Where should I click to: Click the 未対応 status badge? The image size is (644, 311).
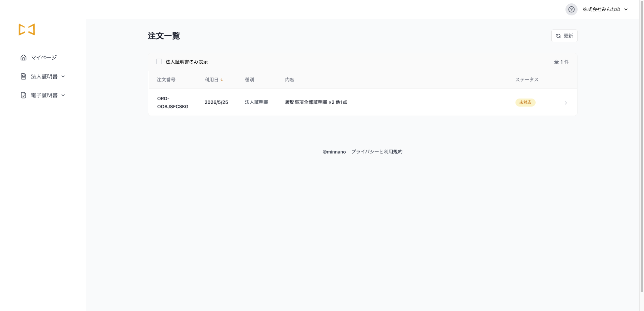click(526, 103)
